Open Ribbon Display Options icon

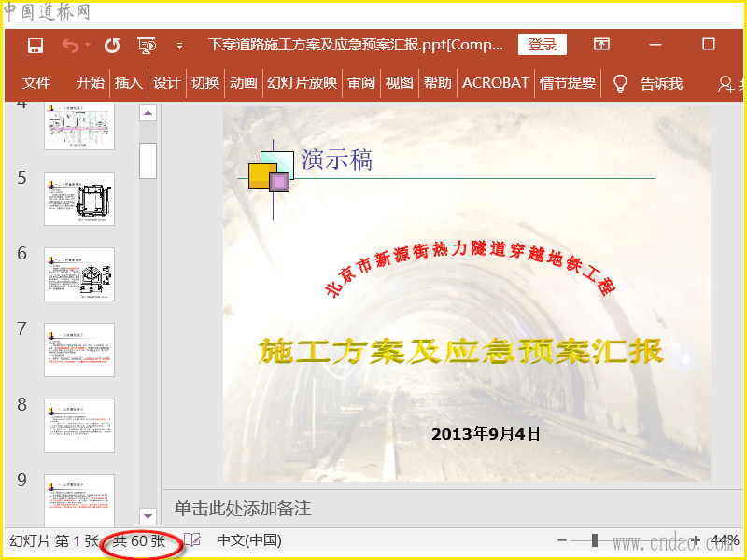pyautogui.click(x=601, y=44)
